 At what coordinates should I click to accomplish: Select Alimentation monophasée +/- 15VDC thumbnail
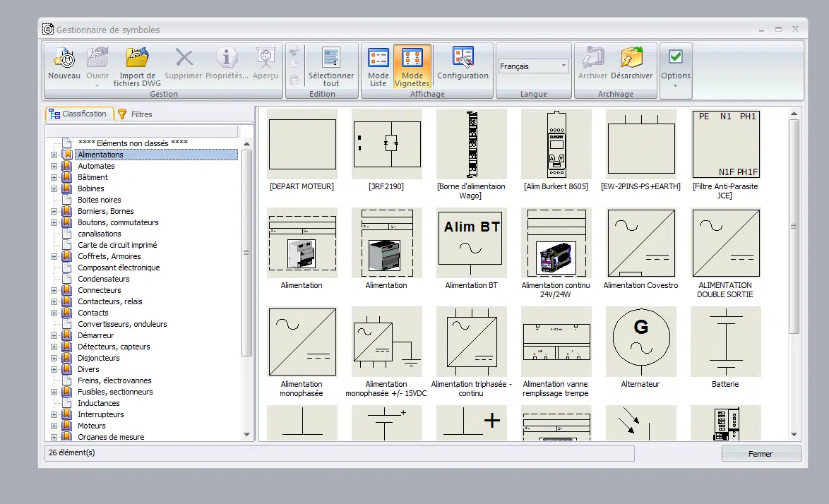[x=386, y=342]
